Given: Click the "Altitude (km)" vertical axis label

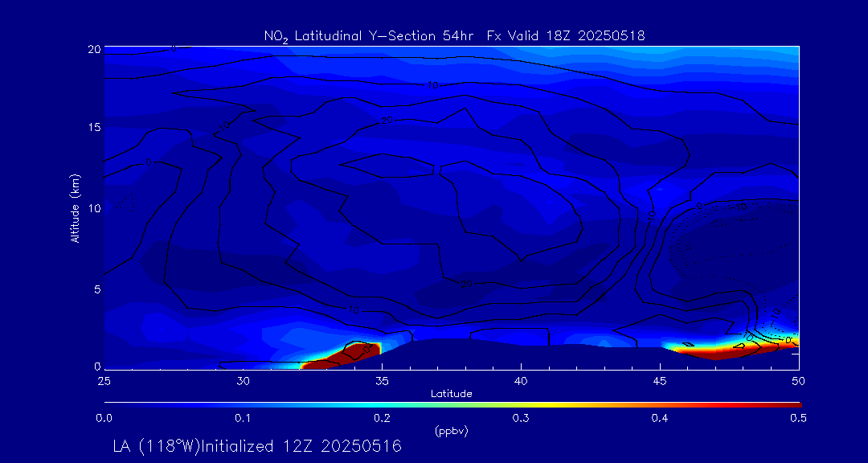Looking at the screenshot, I should 75,209.
